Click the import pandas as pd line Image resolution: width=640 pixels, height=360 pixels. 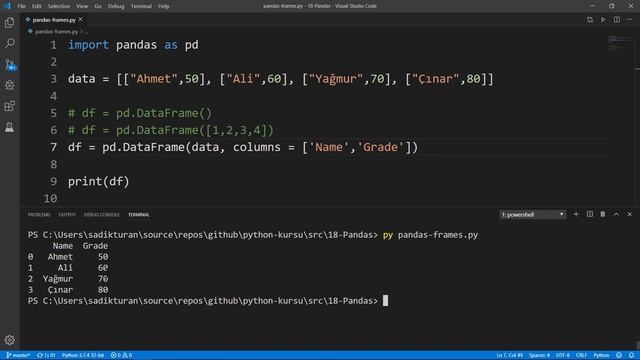(133, 45)
